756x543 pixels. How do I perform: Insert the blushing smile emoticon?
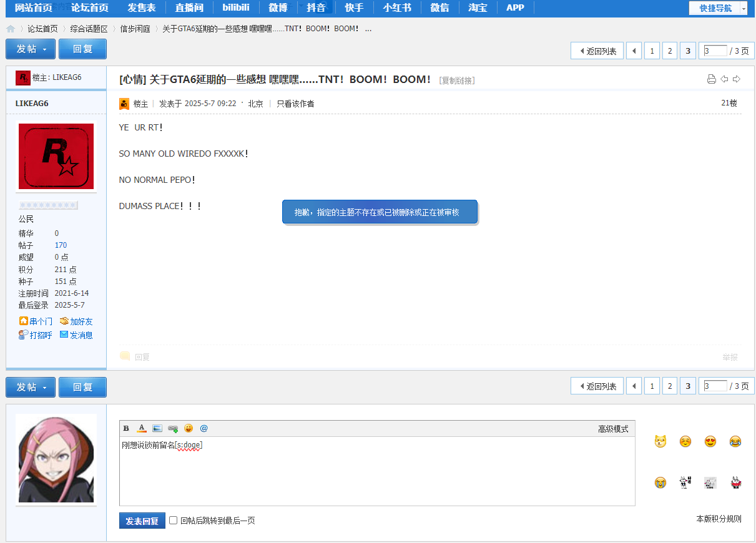point(685,442)
